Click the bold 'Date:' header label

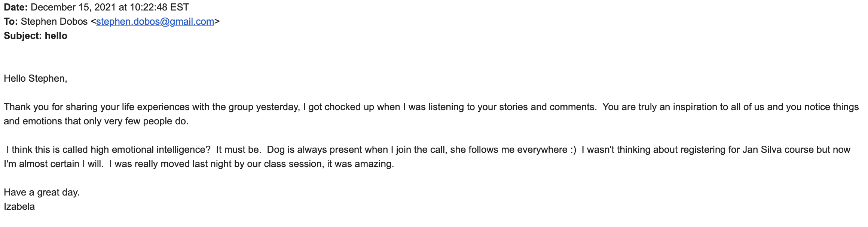point(16,7)
